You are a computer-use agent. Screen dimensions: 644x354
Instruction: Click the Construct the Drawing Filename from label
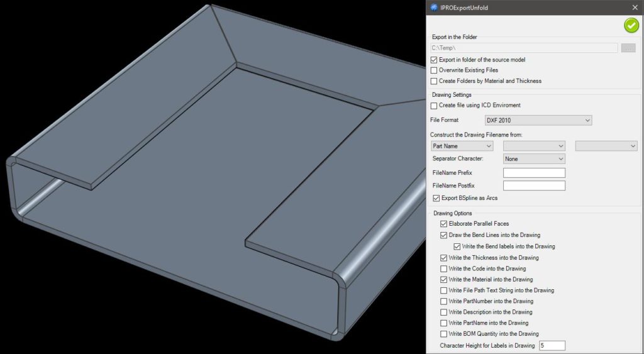(476, 135)
